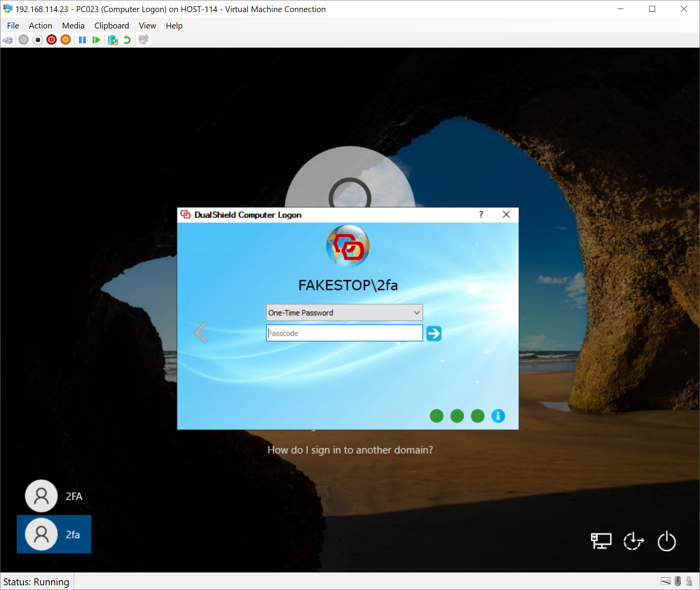Viewport: 700px width, 590px height.
Task: Click the green Reset VM icon
Action: [x=96, y=40]
